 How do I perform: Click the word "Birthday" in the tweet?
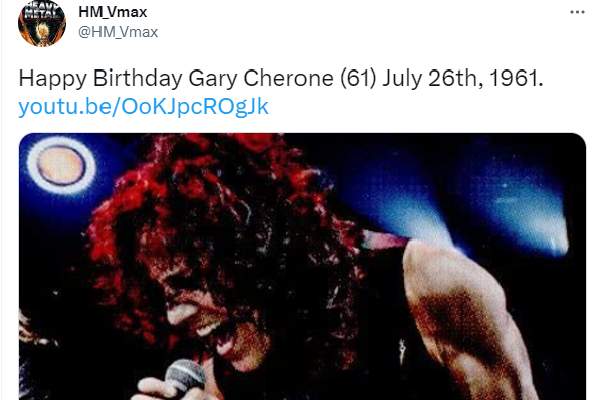(x=138, y=79)
